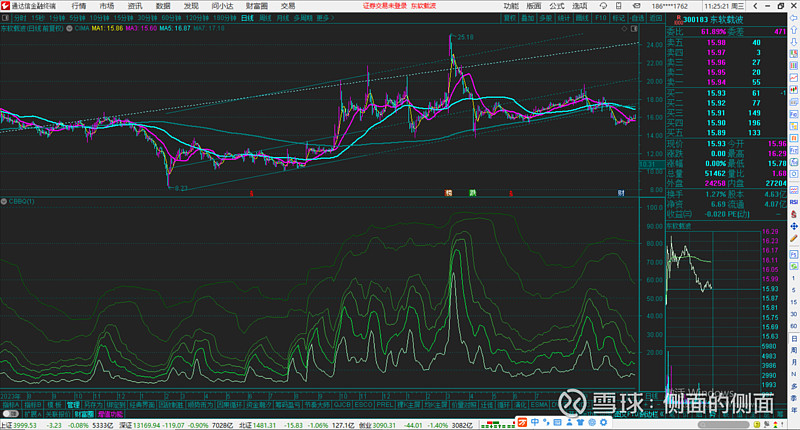Open the 功能 menu
Viewport: 800px width, 430px height.
tap(511, 6)
